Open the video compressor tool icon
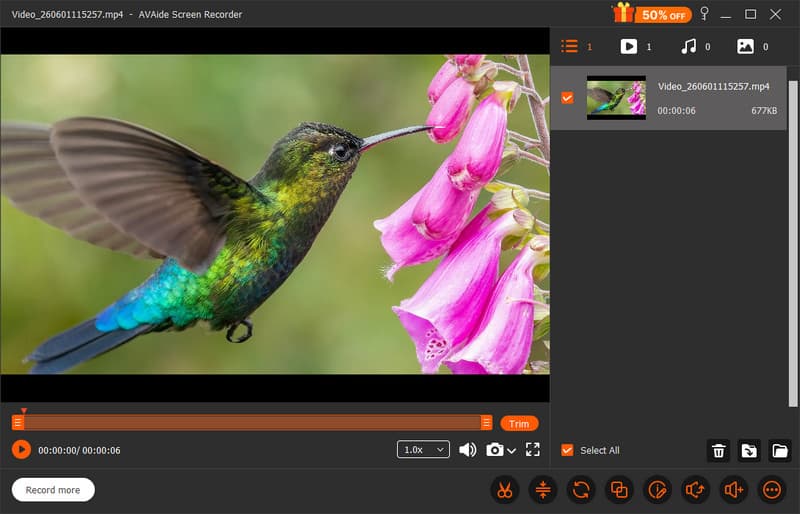The image size is (800, 514). tap(543, 490)
